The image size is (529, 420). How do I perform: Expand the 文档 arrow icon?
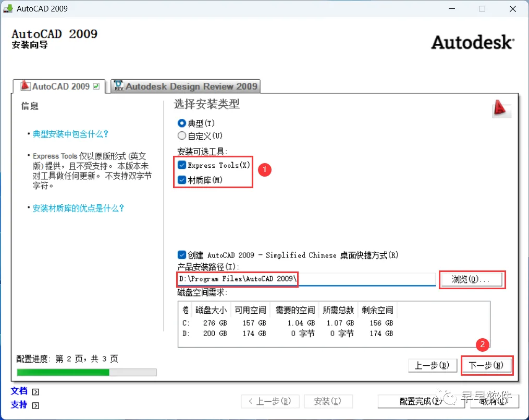36,392
